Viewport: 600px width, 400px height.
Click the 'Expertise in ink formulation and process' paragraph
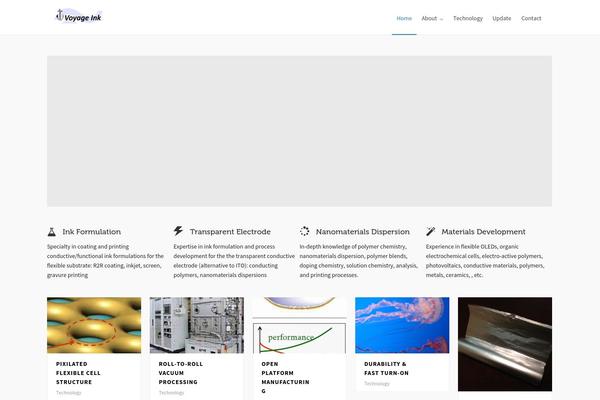tap(234, 261)
